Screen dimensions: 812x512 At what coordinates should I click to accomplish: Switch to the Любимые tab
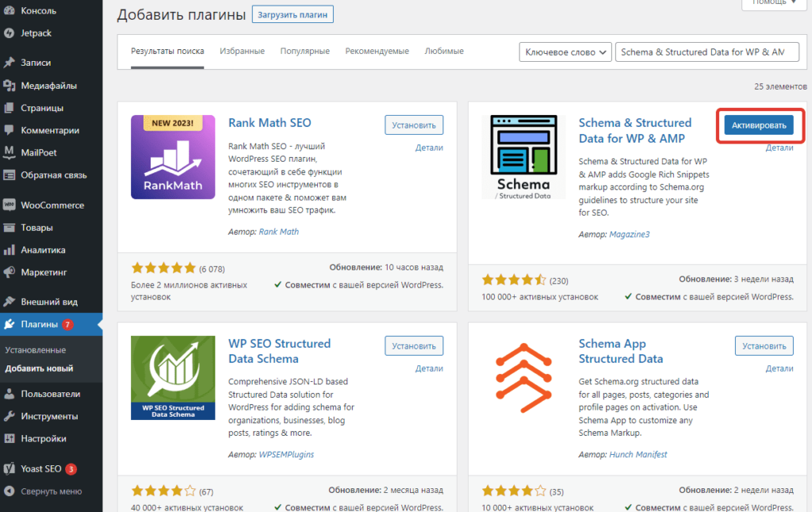(444, 52)
